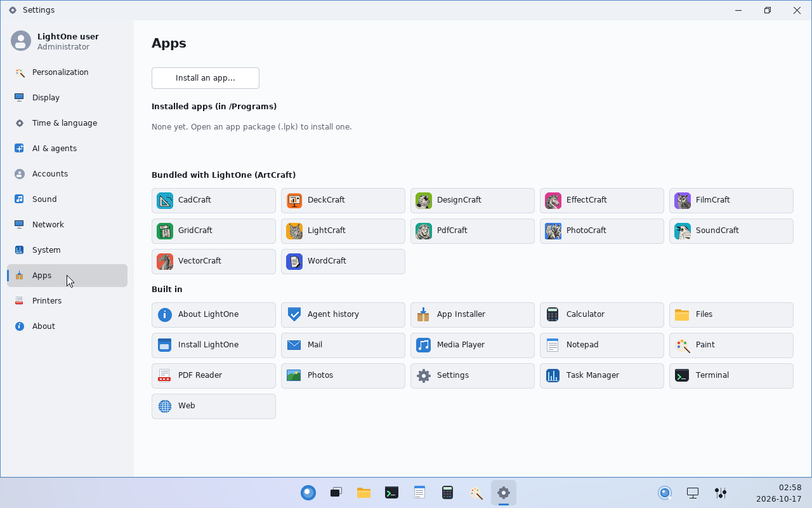This screenshot has height=508, width=812.
Task: Select the PdfCraft lion icon
Action: pos(424,231)
